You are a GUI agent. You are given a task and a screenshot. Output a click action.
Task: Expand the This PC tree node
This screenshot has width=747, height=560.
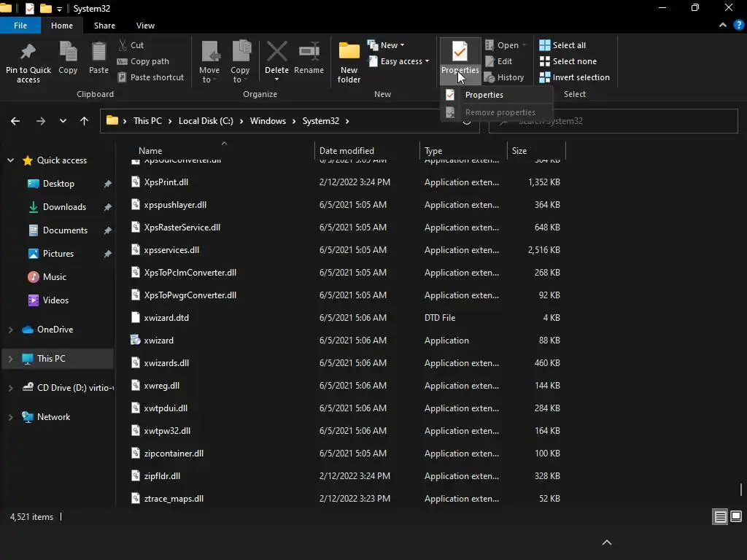tap(10, 359)
